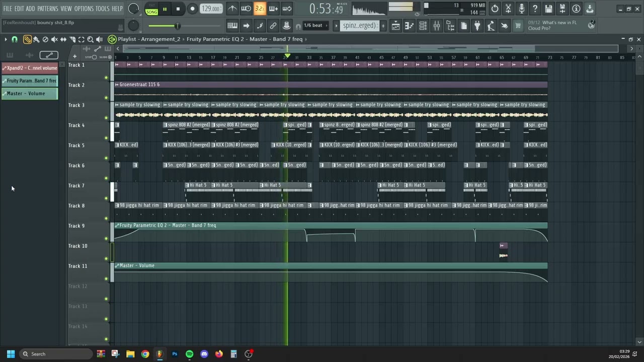Mute Track 9 using its green dot
Viewport: 644px width, 362px height.
[x=106, y=238]
